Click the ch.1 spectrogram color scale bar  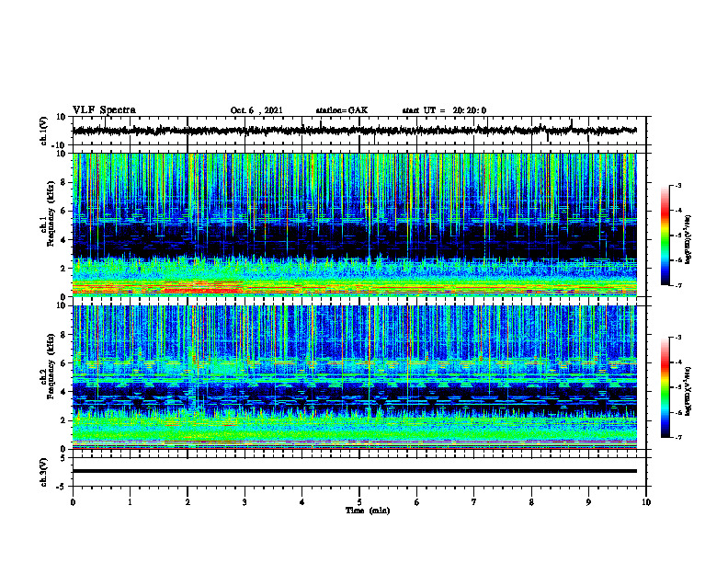(x=665, y=236)
